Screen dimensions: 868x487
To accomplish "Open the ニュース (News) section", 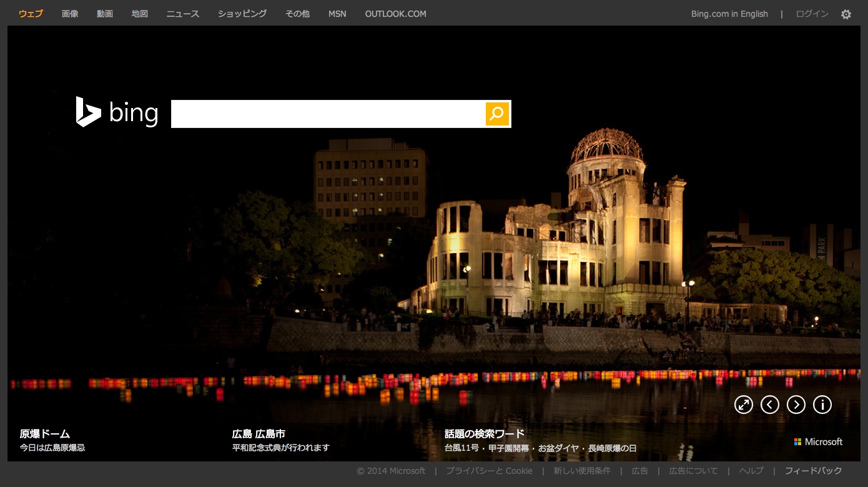I will coord(183,14).
